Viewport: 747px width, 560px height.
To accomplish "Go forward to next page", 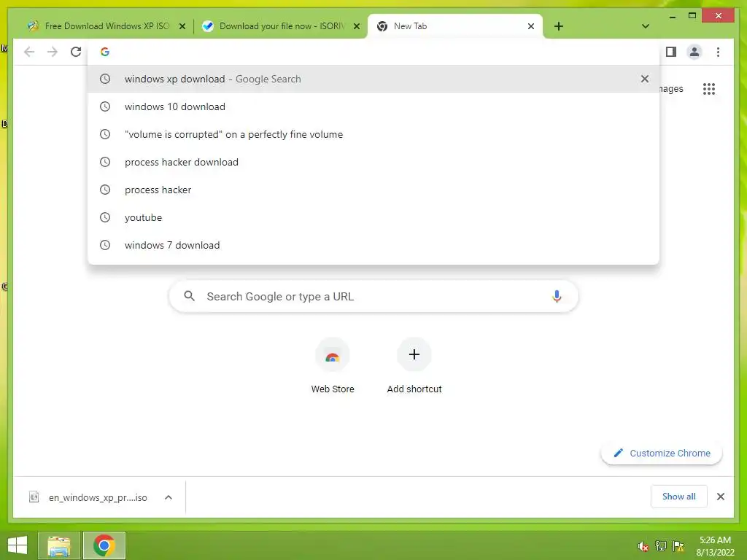I will [x=53, y=52].
